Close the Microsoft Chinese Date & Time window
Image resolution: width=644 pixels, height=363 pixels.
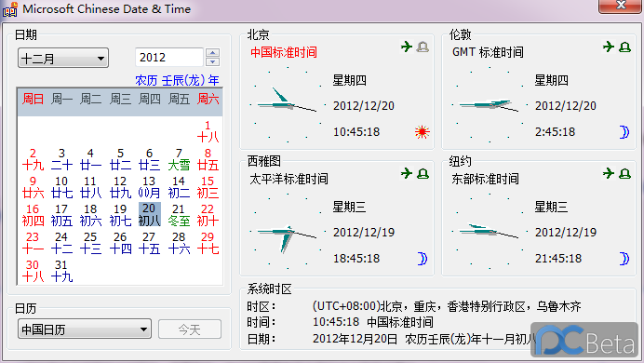[x=621, y=6]
